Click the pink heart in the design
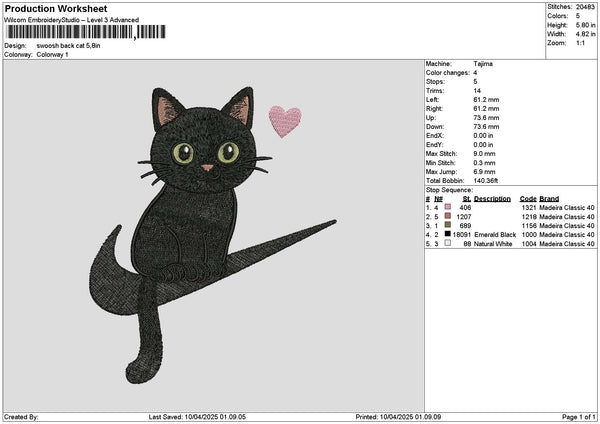The image size is (600, 424). (285, 121)
